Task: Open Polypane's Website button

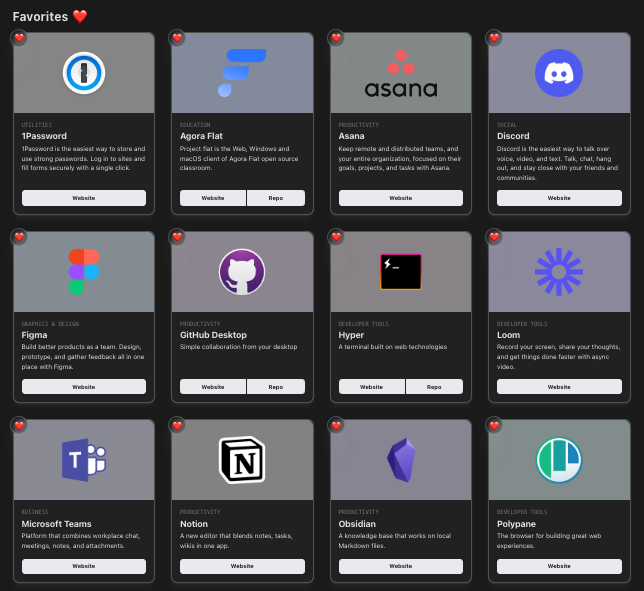Action: point(559,566)
